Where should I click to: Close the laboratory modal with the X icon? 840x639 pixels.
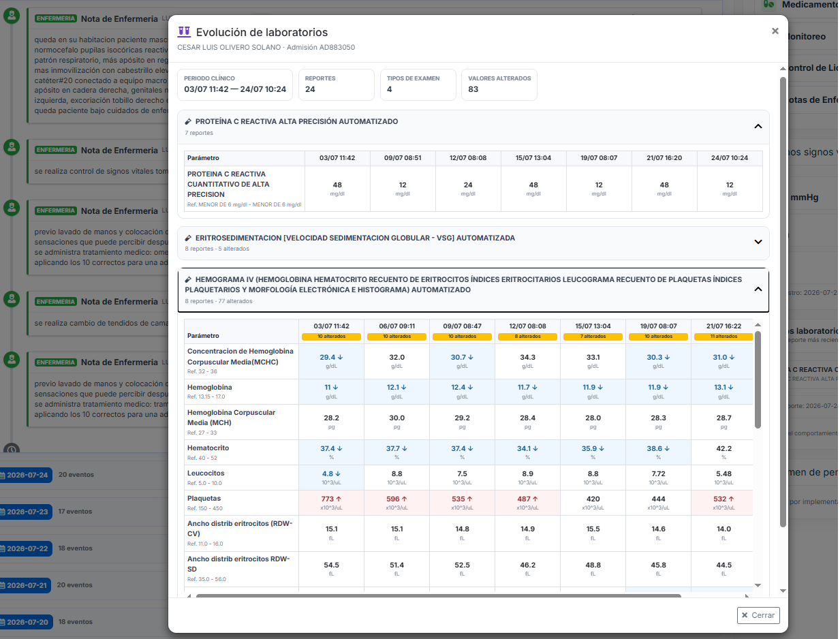point(775,31)
